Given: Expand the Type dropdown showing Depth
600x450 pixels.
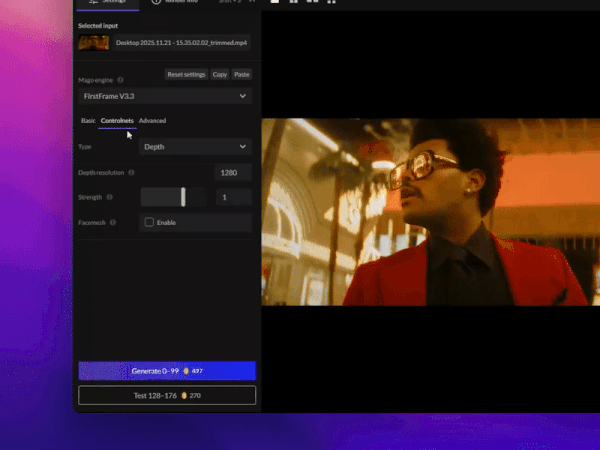Looking at the screenshot, I should pos(195,147).
